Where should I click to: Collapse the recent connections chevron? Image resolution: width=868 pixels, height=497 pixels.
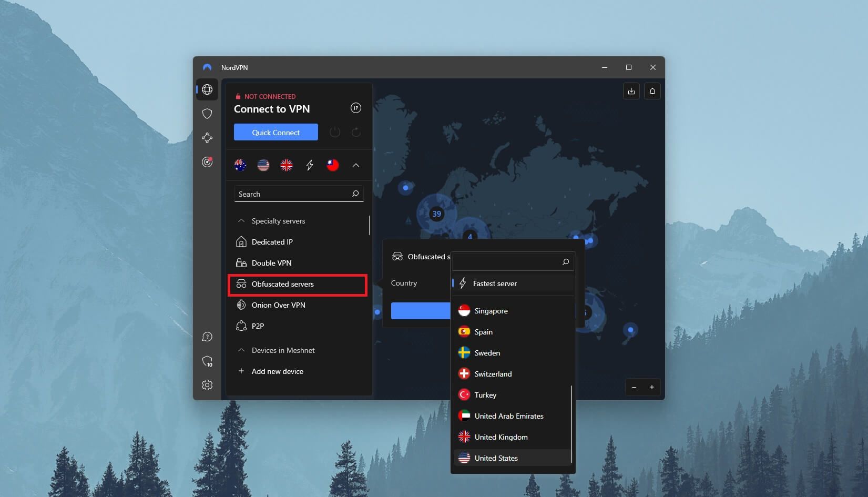click(356, 165)
